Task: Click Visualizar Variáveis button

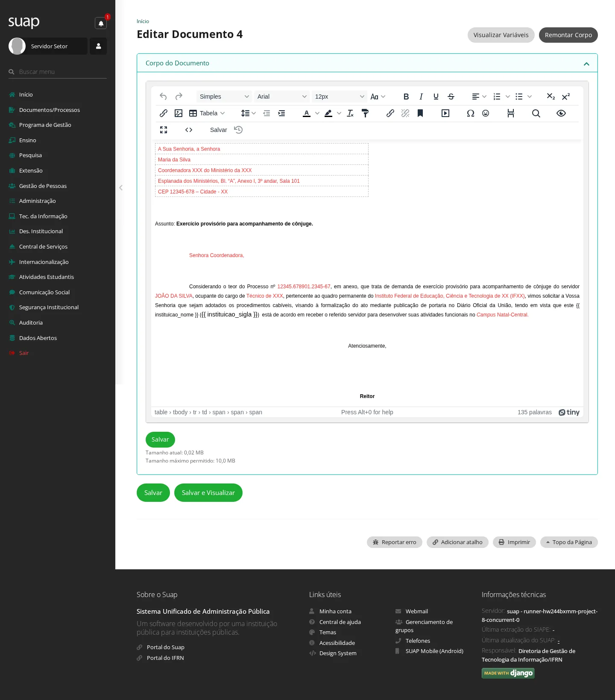Action: coord(501,35)
